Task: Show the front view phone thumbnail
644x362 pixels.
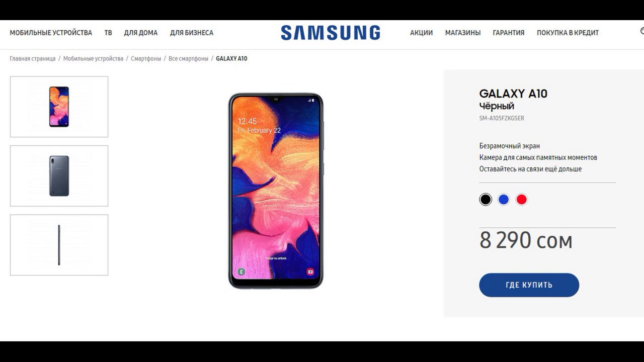Action: pos(59,107)
